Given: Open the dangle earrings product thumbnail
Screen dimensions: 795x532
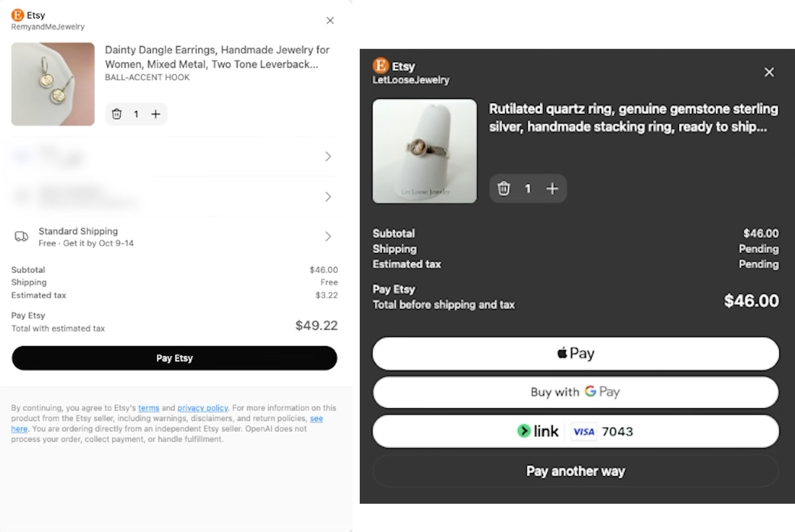Looking at the screenshot, I should pos(53,84).
